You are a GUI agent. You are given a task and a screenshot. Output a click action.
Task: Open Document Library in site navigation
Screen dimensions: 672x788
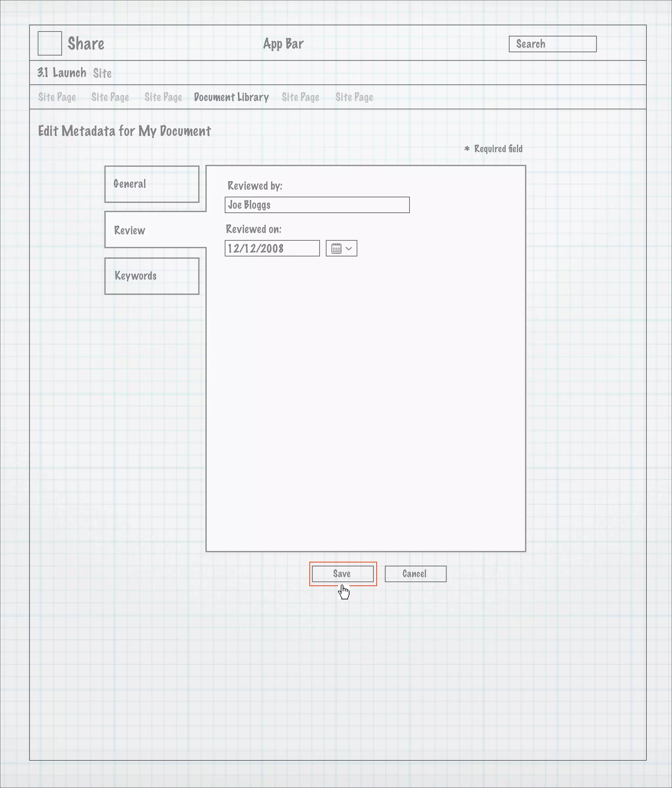click(231, 98)
